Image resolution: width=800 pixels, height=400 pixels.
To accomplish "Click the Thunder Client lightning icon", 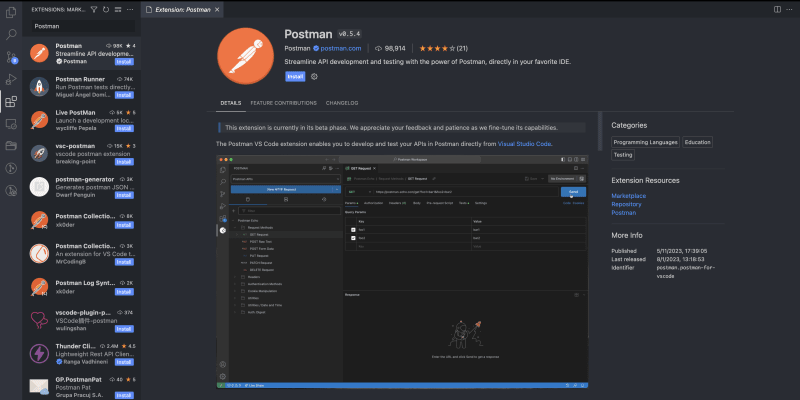I will point(39,354).
